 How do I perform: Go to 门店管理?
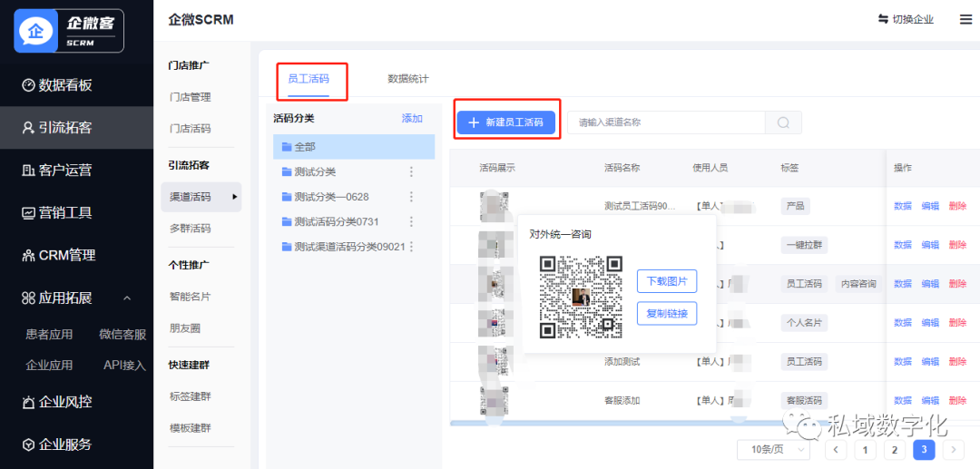(x=190, y=97)
